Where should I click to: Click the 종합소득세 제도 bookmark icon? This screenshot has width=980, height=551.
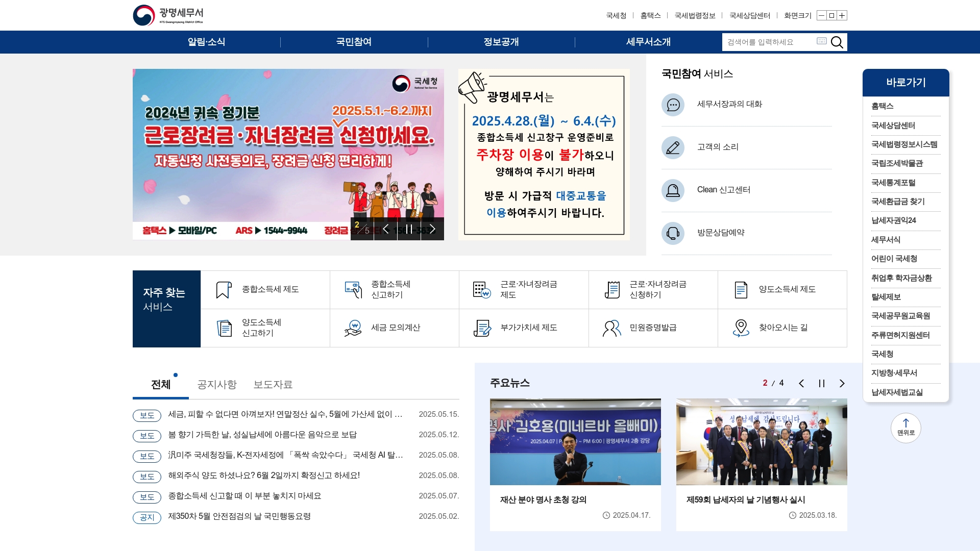point(224,290)
